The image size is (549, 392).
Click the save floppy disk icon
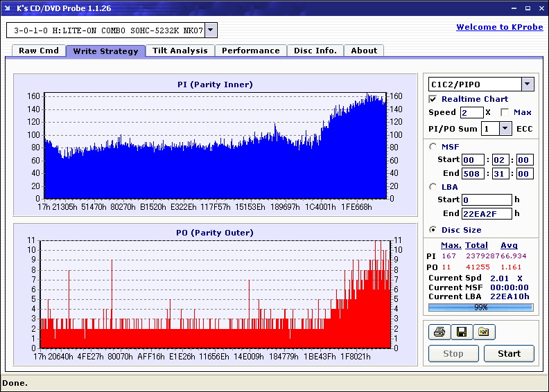pos(461,332)
